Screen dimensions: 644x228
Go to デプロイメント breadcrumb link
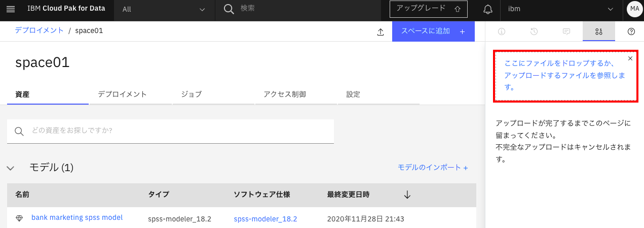(40, 30)
